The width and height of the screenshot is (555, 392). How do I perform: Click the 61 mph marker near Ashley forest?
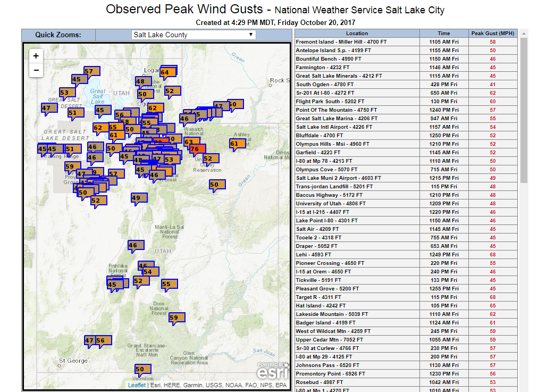(237, 144)
